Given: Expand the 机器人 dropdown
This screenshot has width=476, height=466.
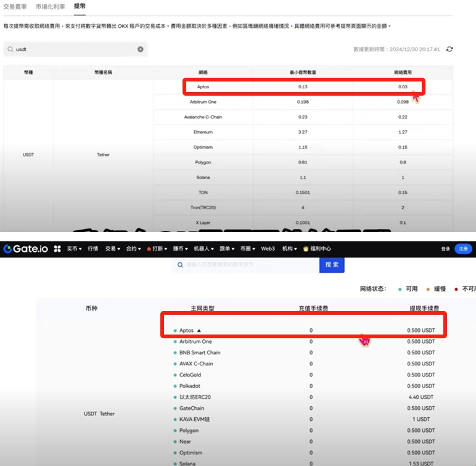Looking at the screenshot, I should [x=203, y=249].
